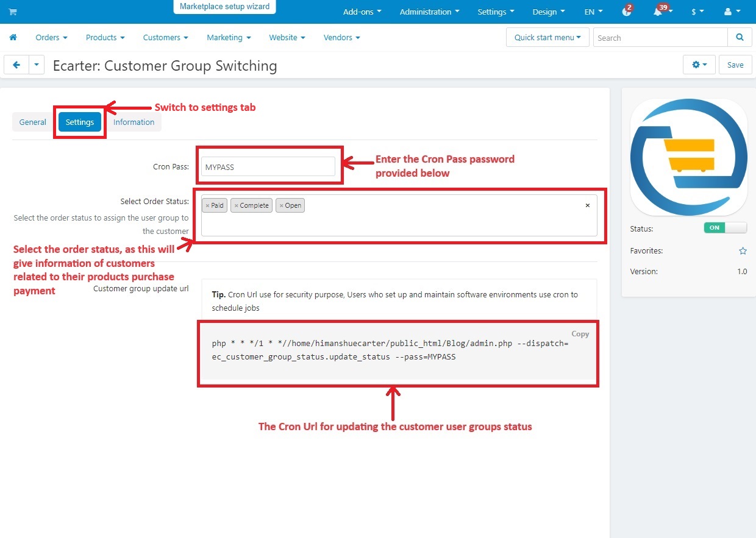Open the currency dollar dropdown

697,12
